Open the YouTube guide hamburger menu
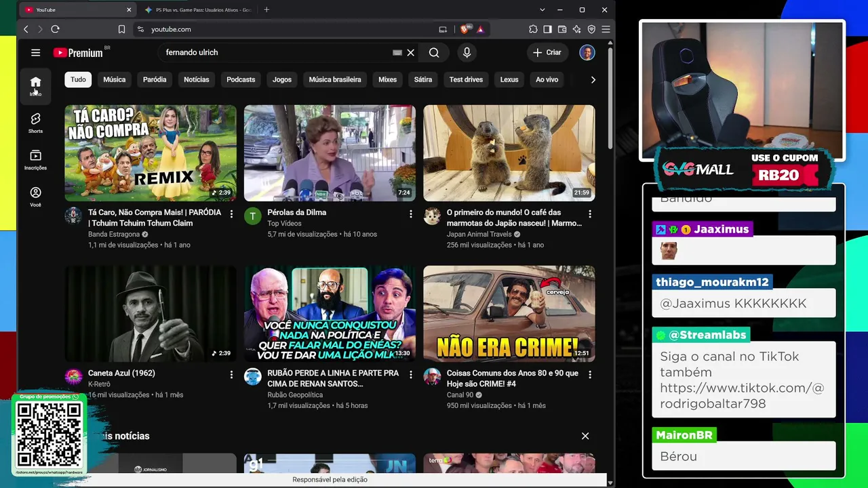 click(x=35, y=52)
